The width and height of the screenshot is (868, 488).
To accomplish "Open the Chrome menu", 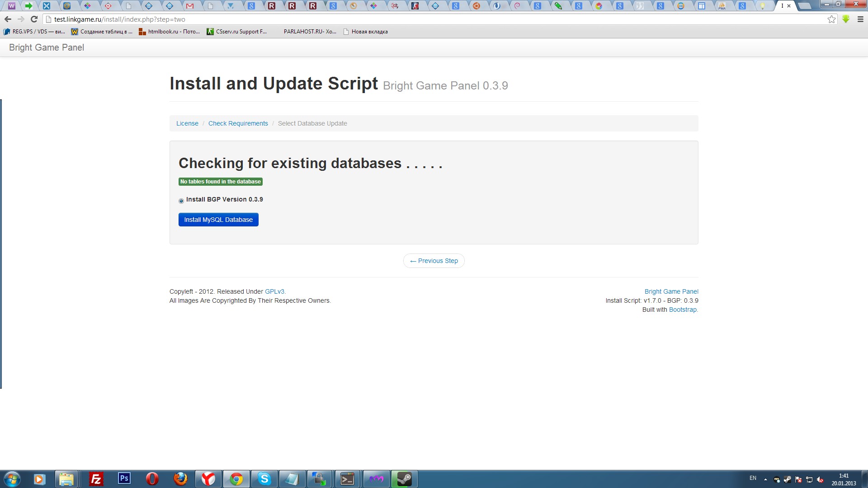I will 860,19.
